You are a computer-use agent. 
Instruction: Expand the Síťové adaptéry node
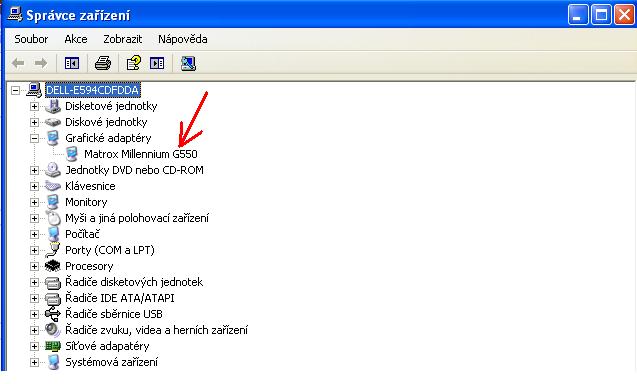pos(34,346)
